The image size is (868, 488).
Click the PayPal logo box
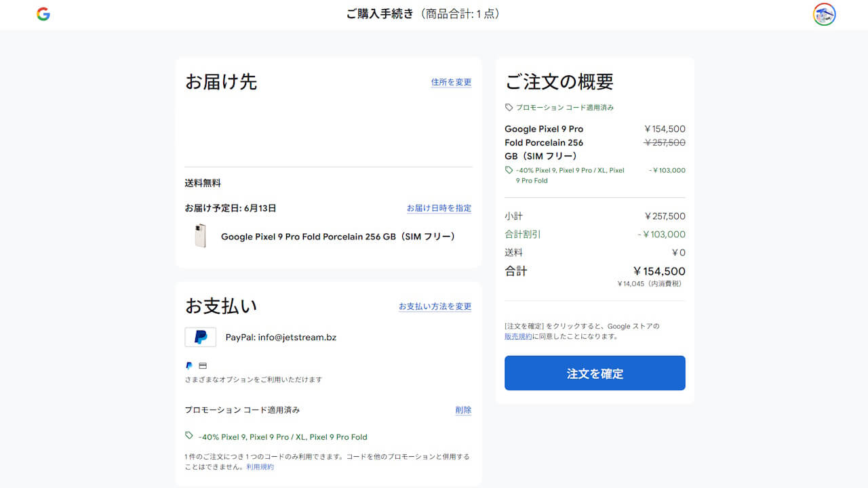(201, 337)
